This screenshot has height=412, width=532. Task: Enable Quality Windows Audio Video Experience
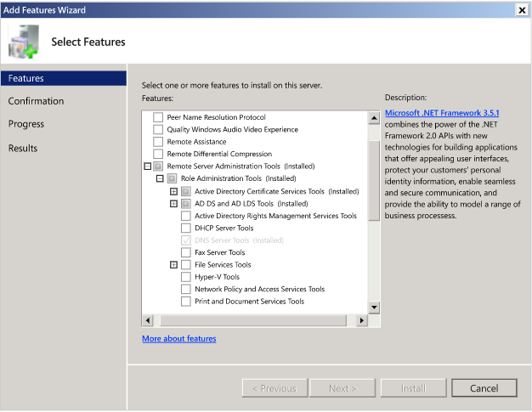[158, 129]
